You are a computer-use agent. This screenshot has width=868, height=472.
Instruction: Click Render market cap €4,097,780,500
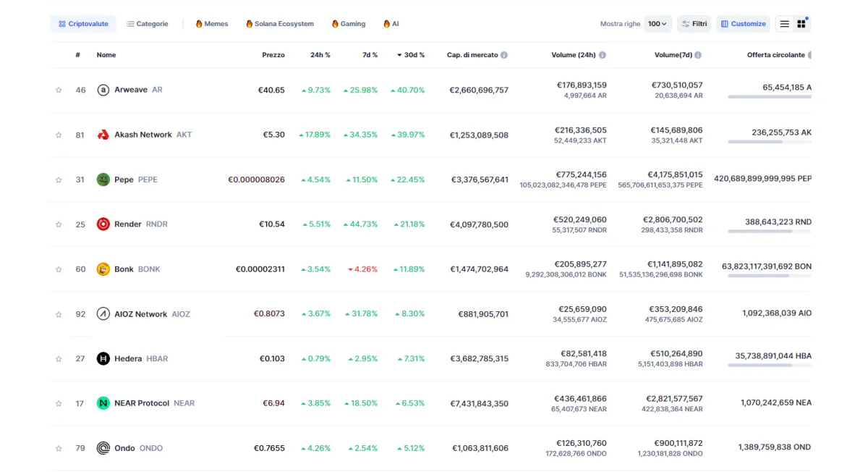tap(479, 224)
